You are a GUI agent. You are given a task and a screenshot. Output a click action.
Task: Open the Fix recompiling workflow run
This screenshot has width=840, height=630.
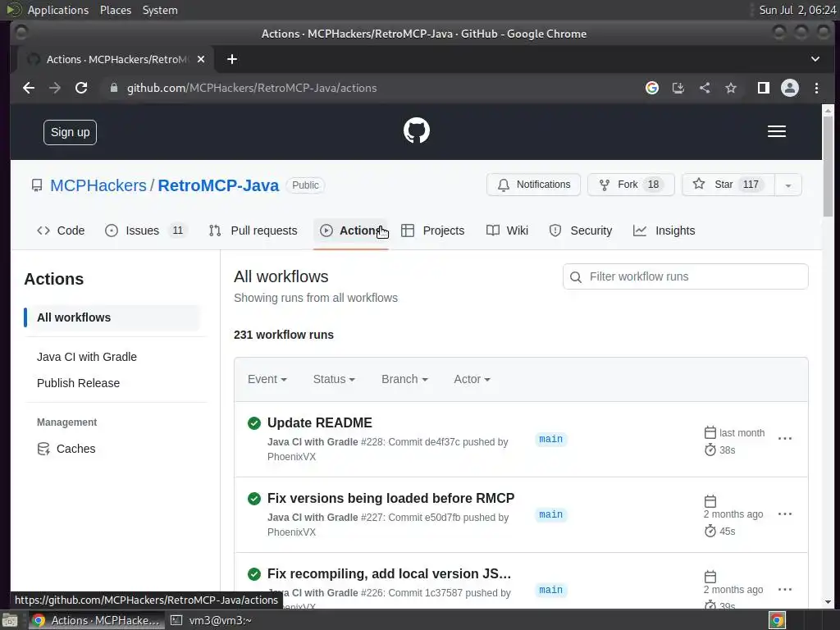(389, 573)
